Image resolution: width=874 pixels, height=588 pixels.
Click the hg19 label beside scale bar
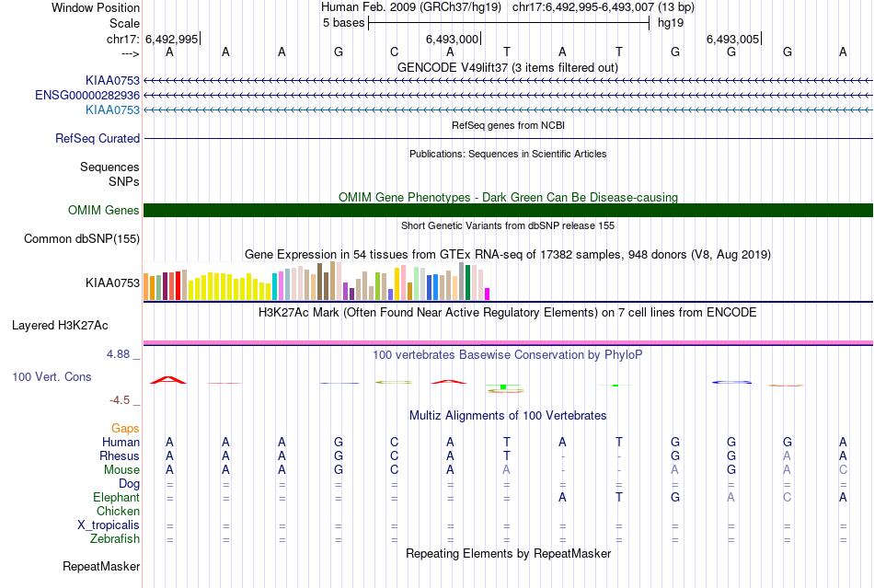(x=671, y=23)
